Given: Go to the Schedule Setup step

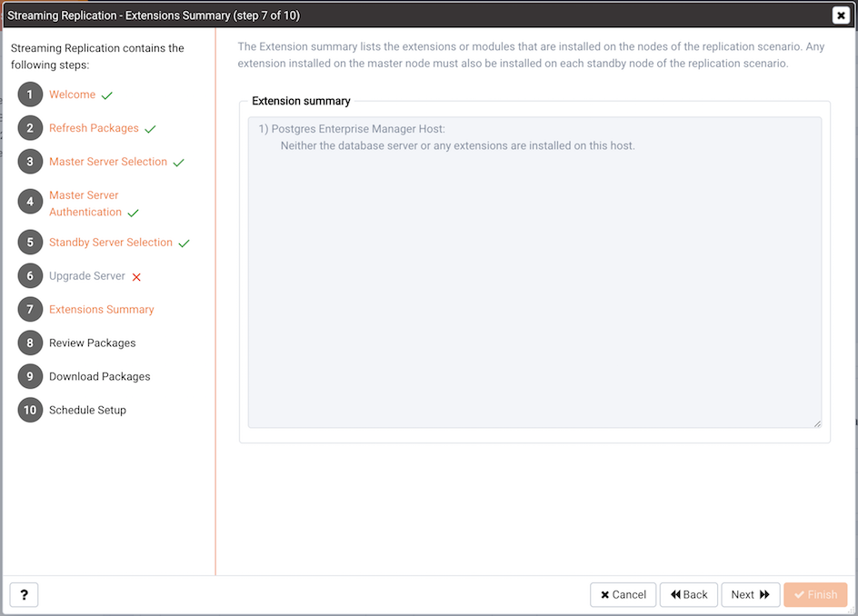Looking at the screenshot, I should tap(87, 410).
